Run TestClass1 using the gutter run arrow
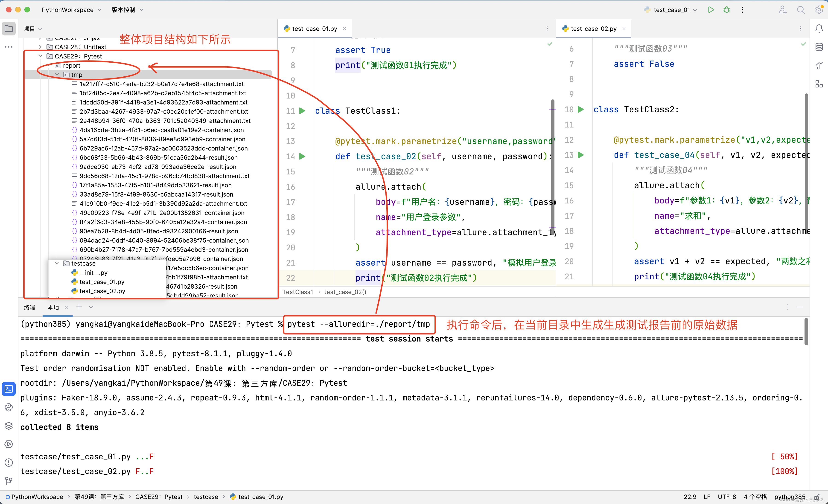828x504 pixels. [302, 111]
